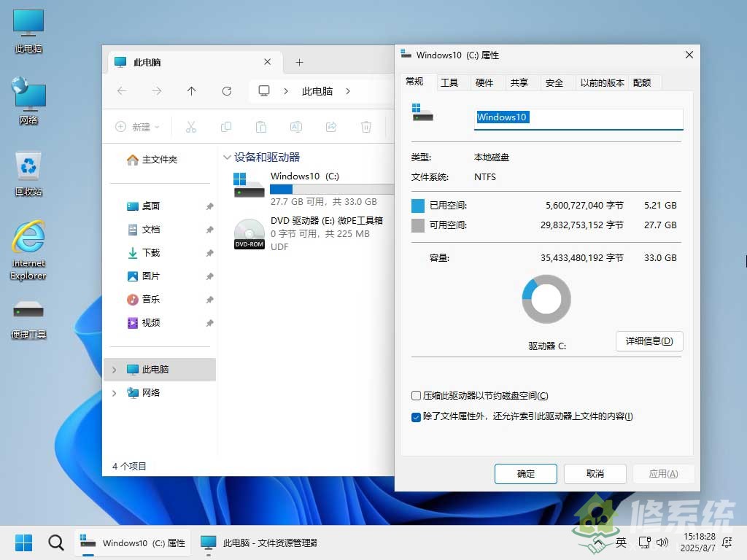Click the Rename icon in the toolbar
Viewport: 747px width, 560px height.
click(295, 127)
